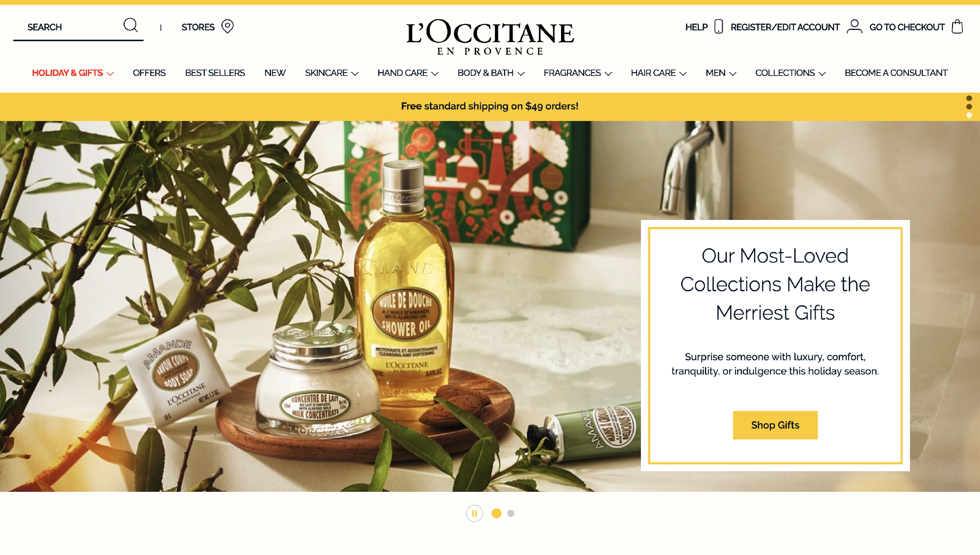
Task: Open the account person icon
Action: coord(855,26)
